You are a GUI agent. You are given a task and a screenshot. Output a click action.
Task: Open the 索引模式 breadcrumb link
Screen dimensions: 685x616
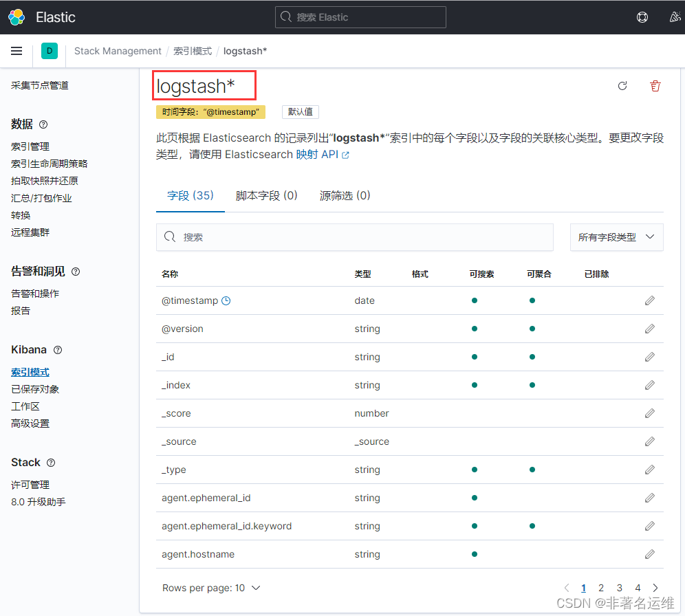193,51
